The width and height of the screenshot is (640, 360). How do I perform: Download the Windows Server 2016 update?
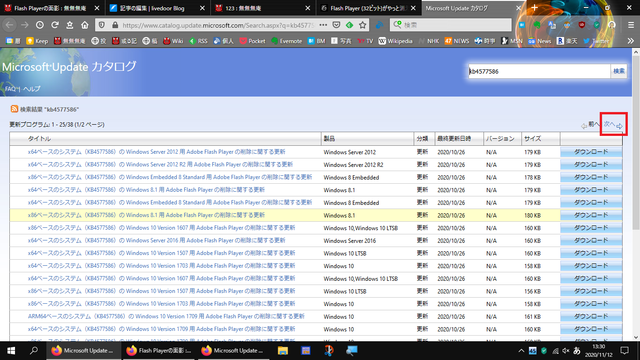[591, 240]
